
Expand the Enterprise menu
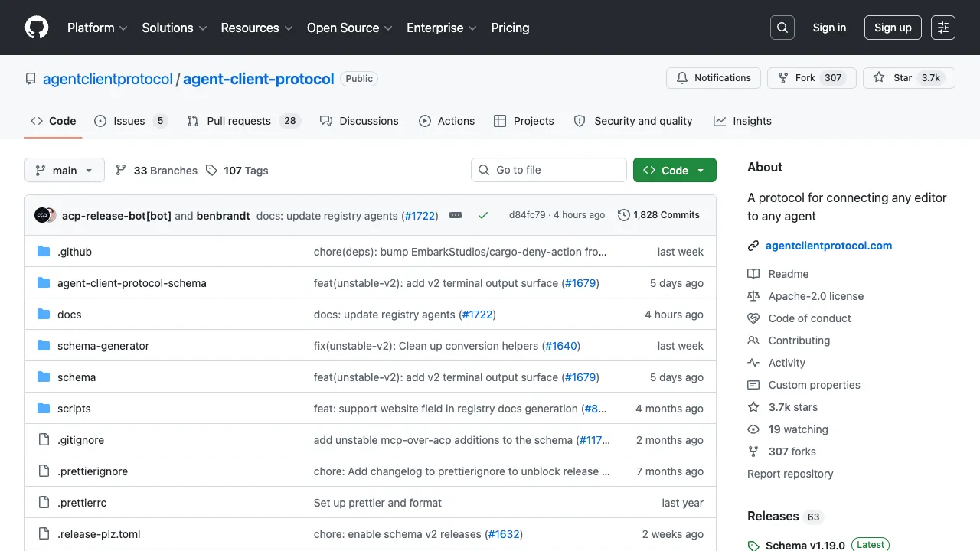point(442,28)
